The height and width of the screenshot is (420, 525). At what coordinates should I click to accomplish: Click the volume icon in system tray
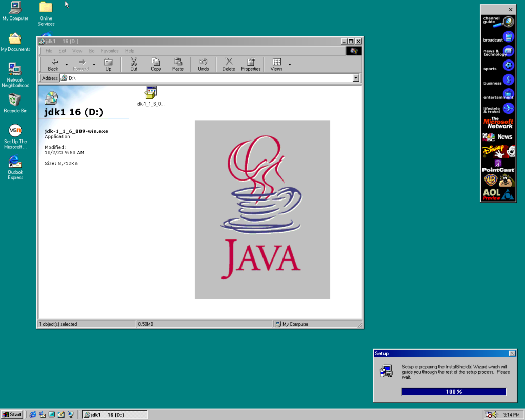[x=496, y=415]
